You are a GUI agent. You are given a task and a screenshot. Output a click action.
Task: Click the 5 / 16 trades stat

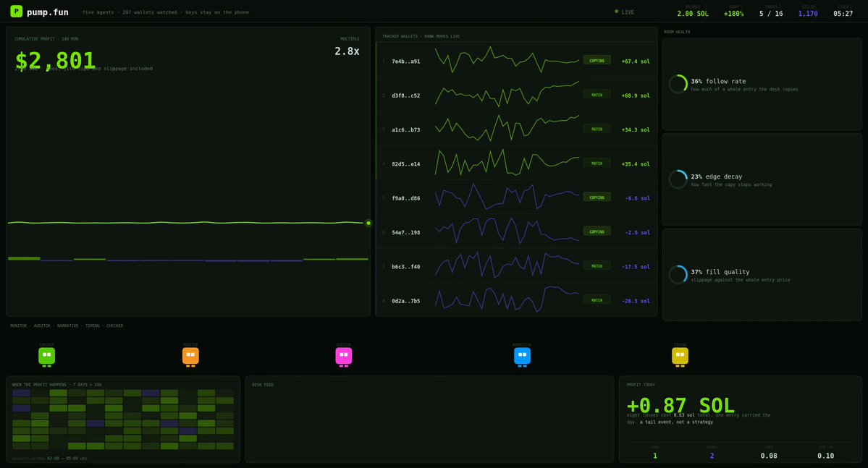click(x=771, y=13)
